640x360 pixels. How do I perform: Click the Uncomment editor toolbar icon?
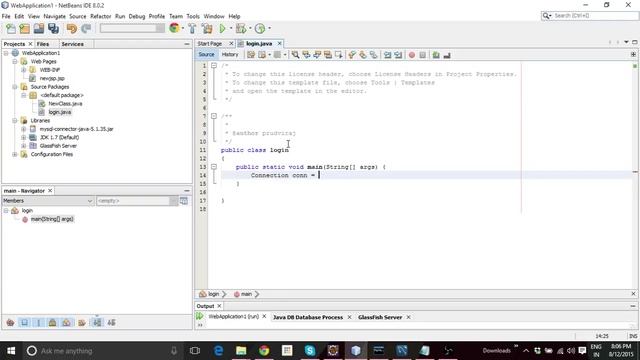(x=447, y=55)
